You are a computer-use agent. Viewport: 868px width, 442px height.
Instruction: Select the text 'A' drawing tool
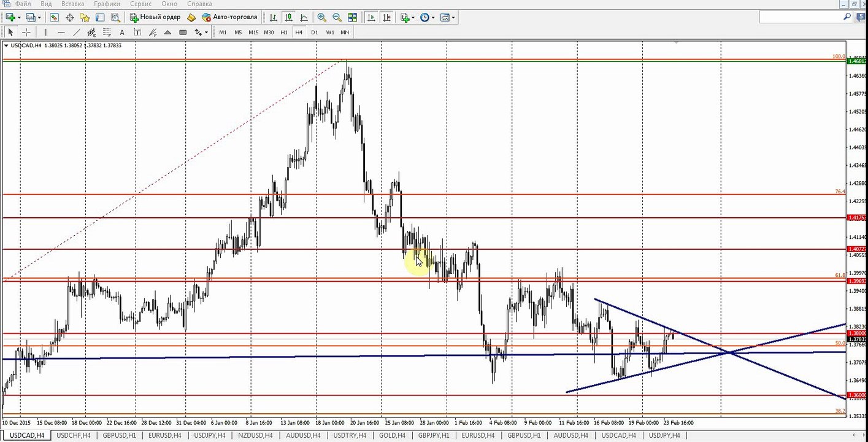122,32
